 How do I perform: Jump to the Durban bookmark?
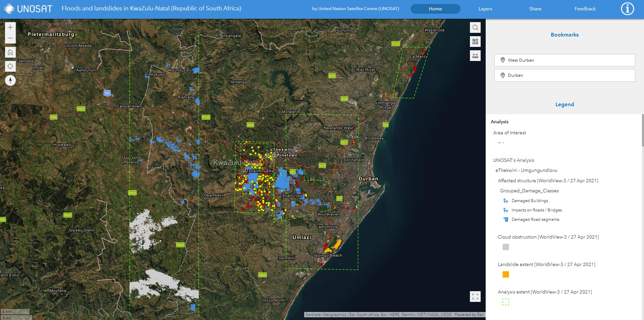point(565,75)
